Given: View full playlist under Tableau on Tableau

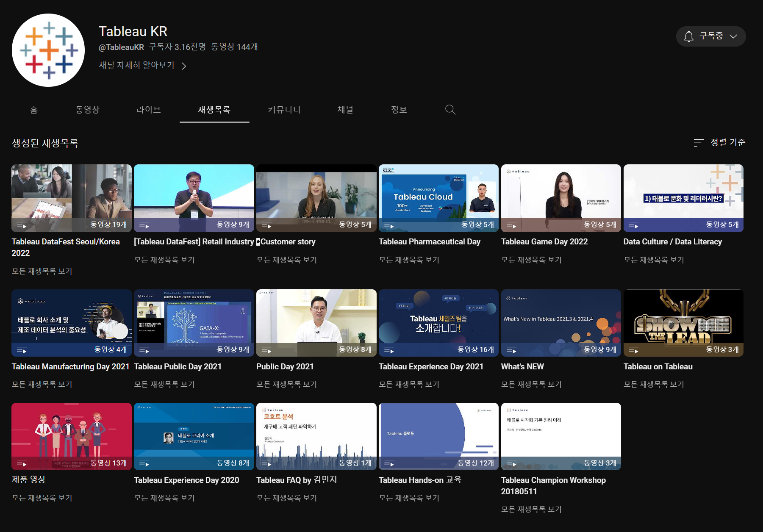Looking at the screenshot, I should pos(654,385).
